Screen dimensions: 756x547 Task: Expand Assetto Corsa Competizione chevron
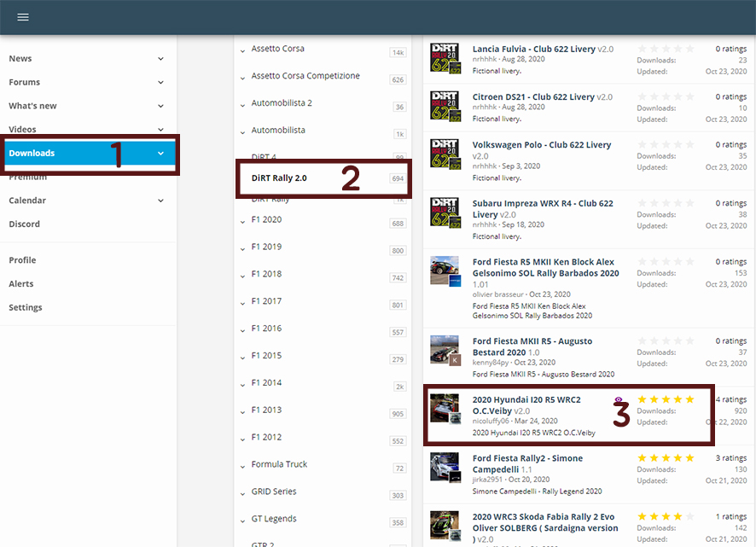(x=242, y=79)
